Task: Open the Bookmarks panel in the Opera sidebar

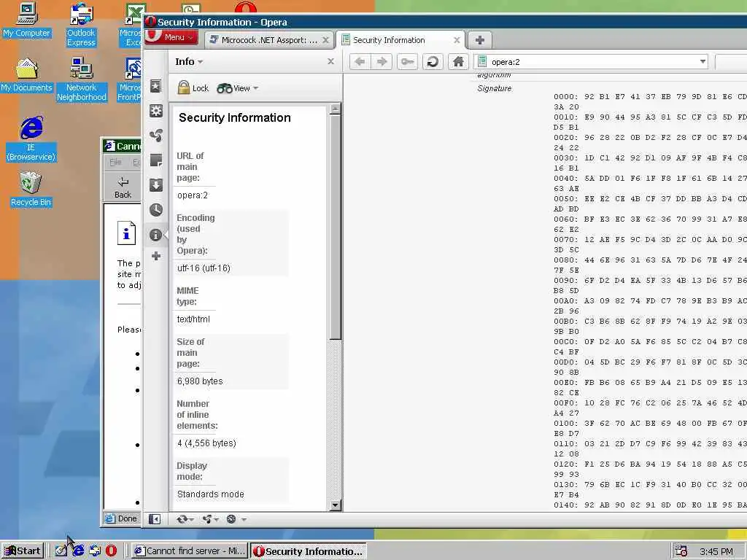Action: pos(156,86)
